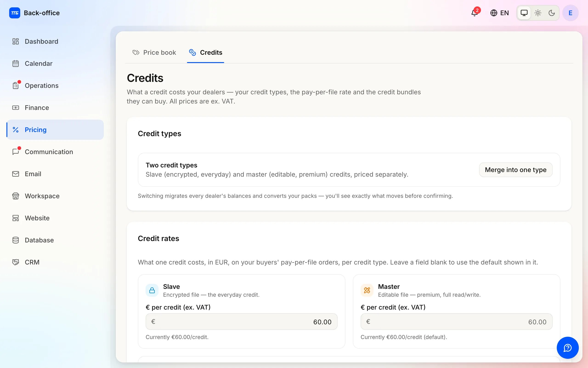Select system theme monitor icon
The image size is (588, 368).
pos(524,13)
